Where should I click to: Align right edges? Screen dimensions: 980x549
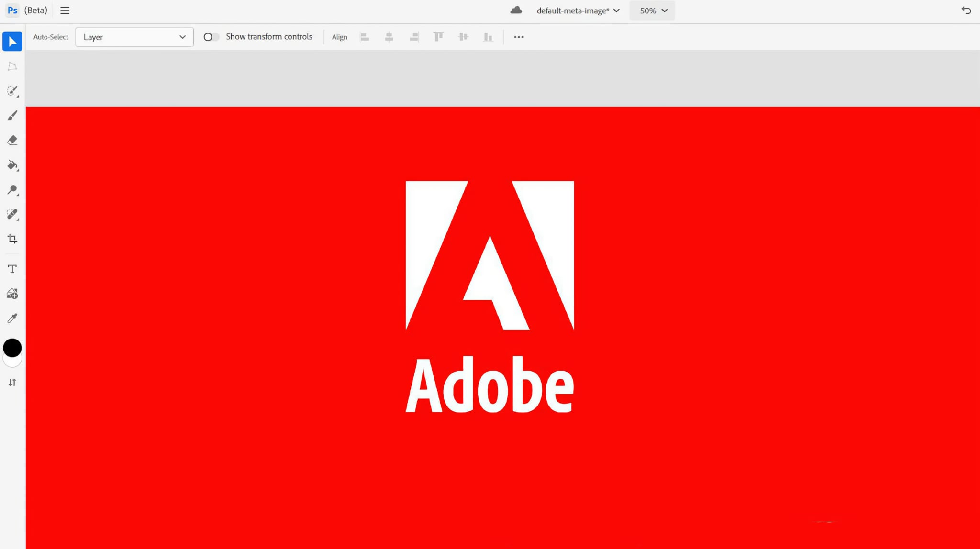[414, 37]
